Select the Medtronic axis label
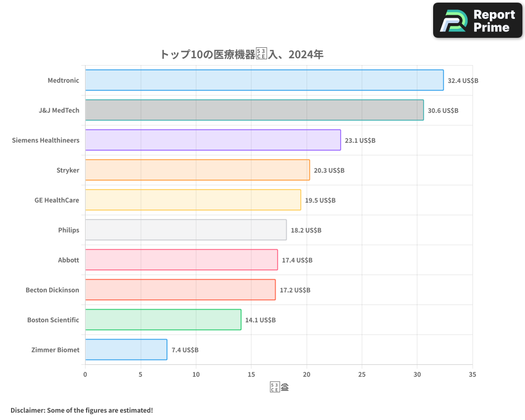Image resolution: width=525 pixels, height=420 pixels. [63, 80]
